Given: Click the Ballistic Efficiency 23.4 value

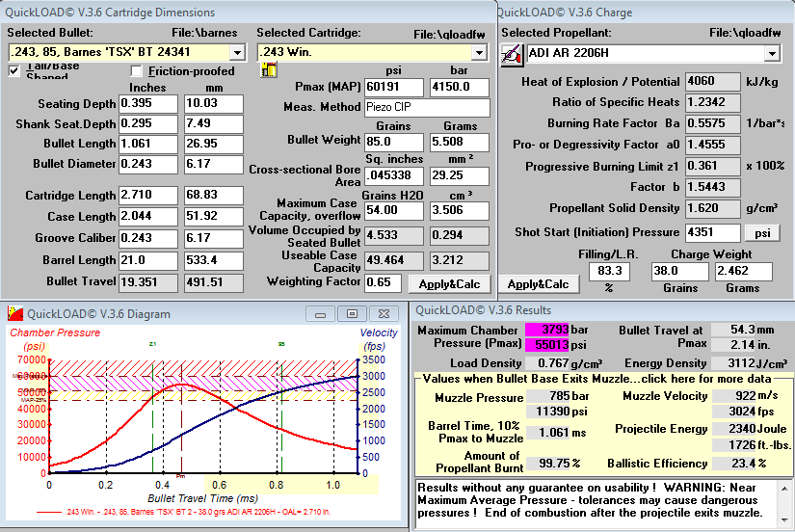Looking at the screenshot, I should pyautogui.click(x=734, y=463).
